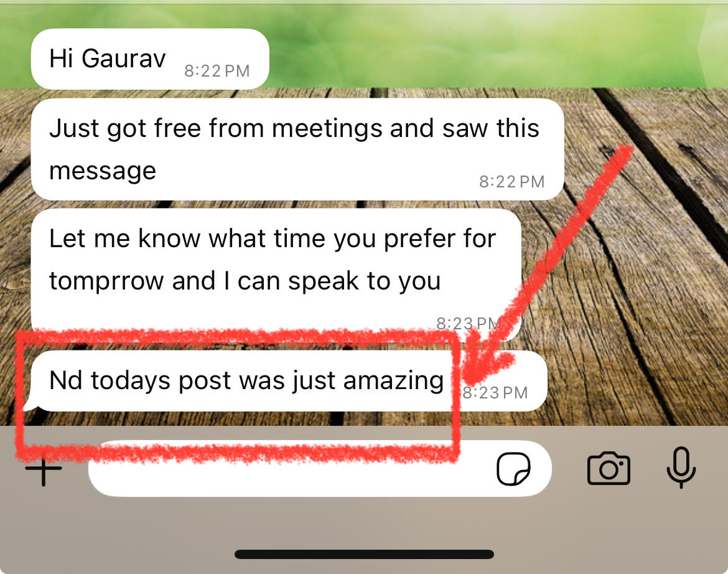Click the 8:22 PM timestamp beside 'Hi Gaurav'
Screen dimensions: 728x574
click(217, 71)
